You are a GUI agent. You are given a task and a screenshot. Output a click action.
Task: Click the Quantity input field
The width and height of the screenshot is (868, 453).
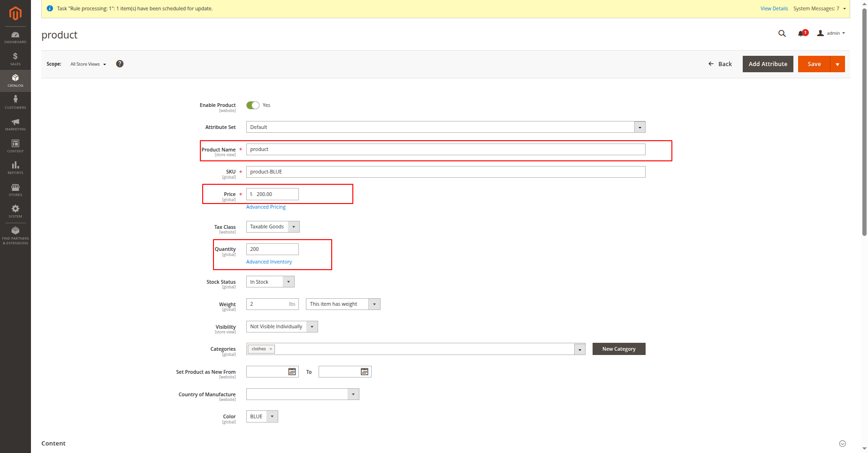point(273,249)
